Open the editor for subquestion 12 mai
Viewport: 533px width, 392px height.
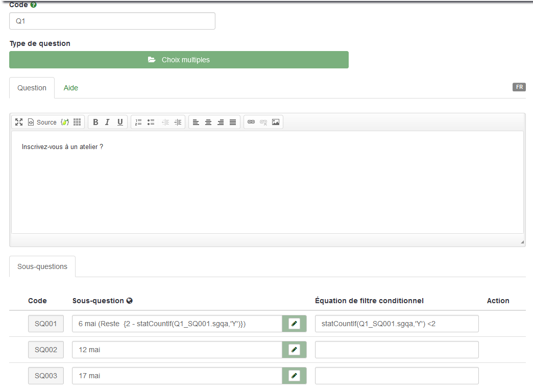pos(294,350)
